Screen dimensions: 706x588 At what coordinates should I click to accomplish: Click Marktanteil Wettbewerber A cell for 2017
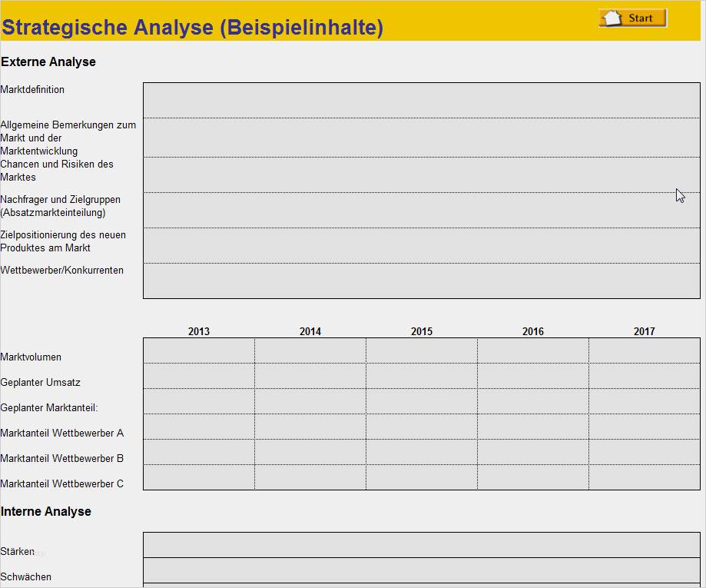pyautogui.click(x=645, y=427)
